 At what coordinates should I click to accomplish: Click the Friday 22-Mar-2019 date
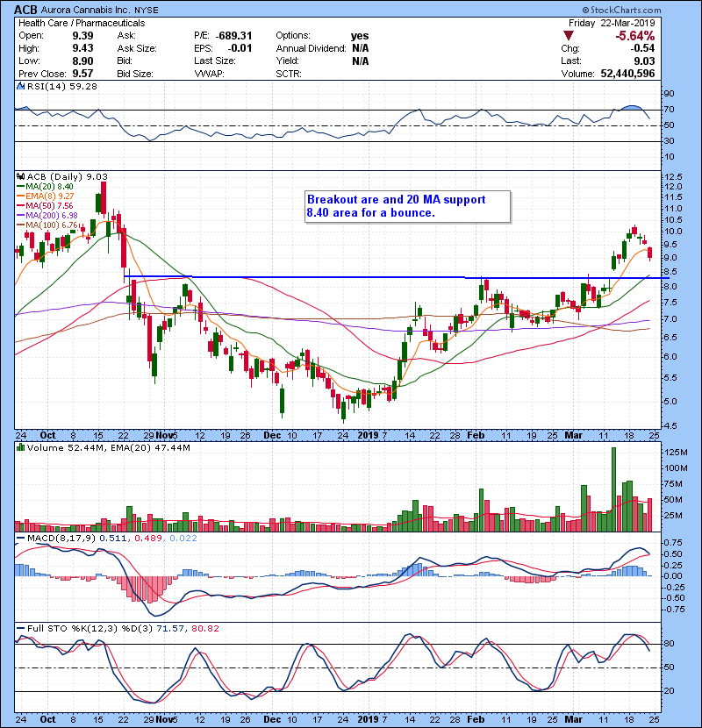pos(612,23)
